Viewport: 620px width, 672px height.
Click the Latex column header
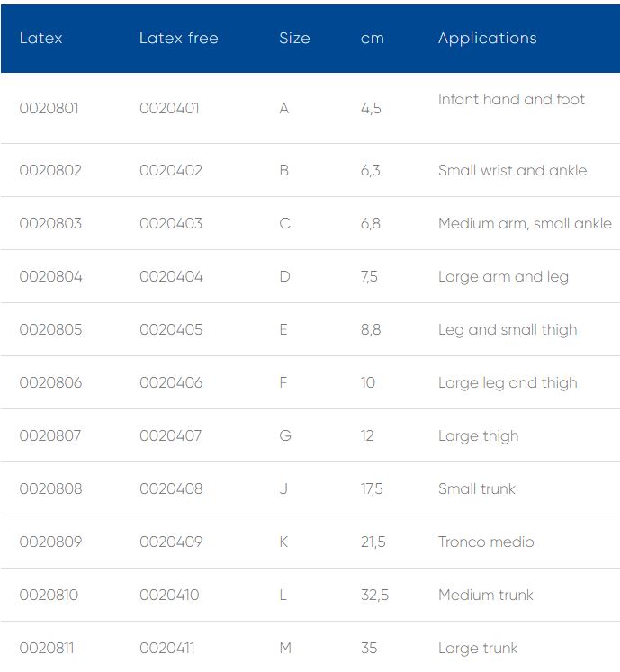coord(40,38)
